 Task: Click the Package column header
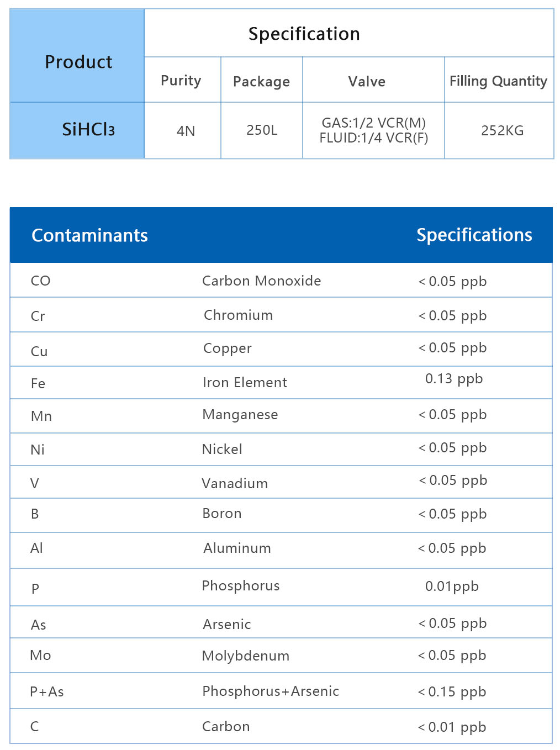click(x=261, y=82)
